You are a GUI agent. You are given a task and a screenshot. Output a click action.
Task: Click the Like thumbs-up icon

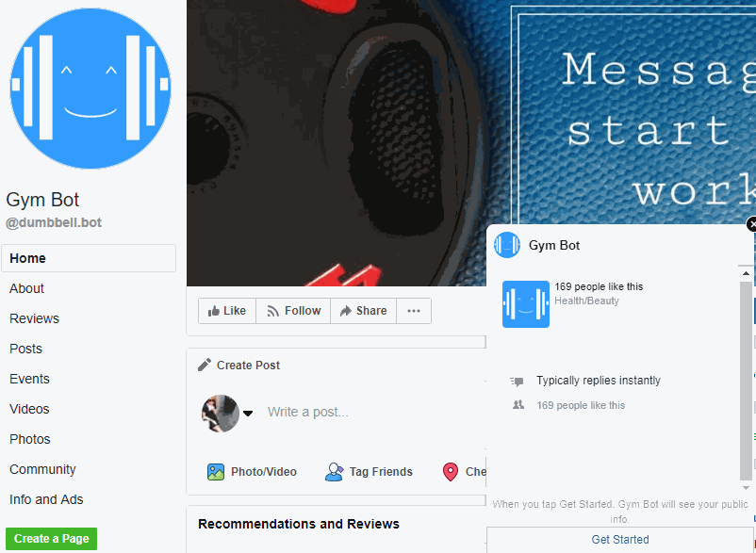[212, 310]
